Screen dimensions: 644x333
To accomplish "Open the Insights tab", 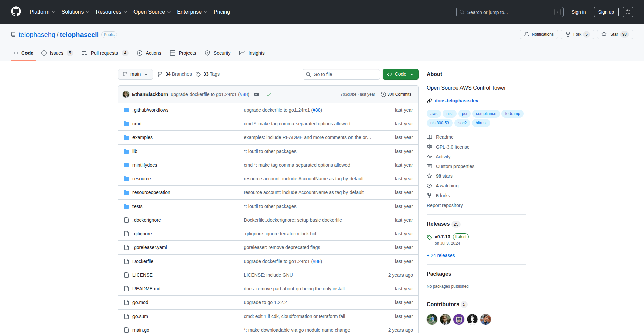I will 252,53.
